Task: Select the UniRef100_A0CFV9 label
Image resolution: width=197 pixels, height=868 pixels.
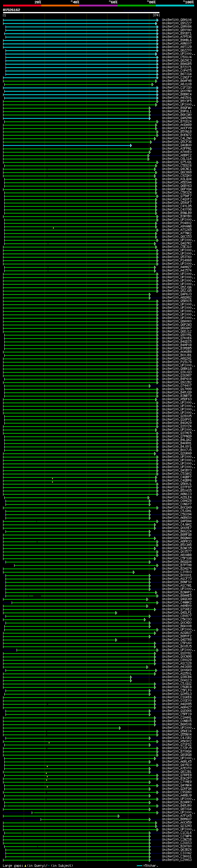Action: pos(176,128)
